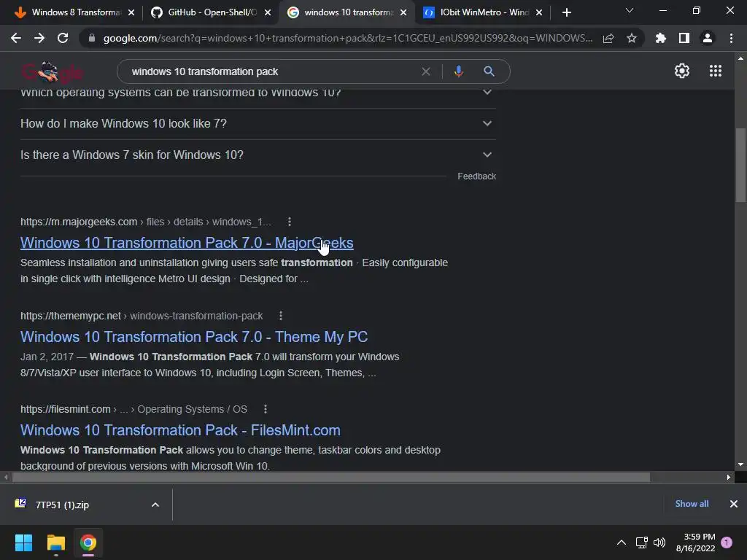Click the Feedback link under questions
This screenshot has height=560, width=747.
(476, 176)
